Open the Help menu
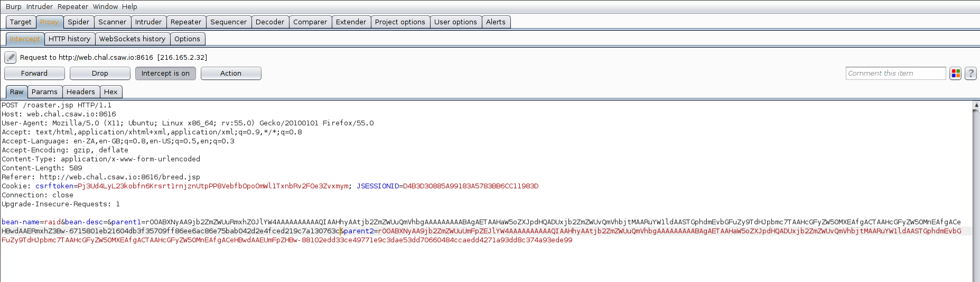Viewport: 980px width, 282px height. click(129, 6)
